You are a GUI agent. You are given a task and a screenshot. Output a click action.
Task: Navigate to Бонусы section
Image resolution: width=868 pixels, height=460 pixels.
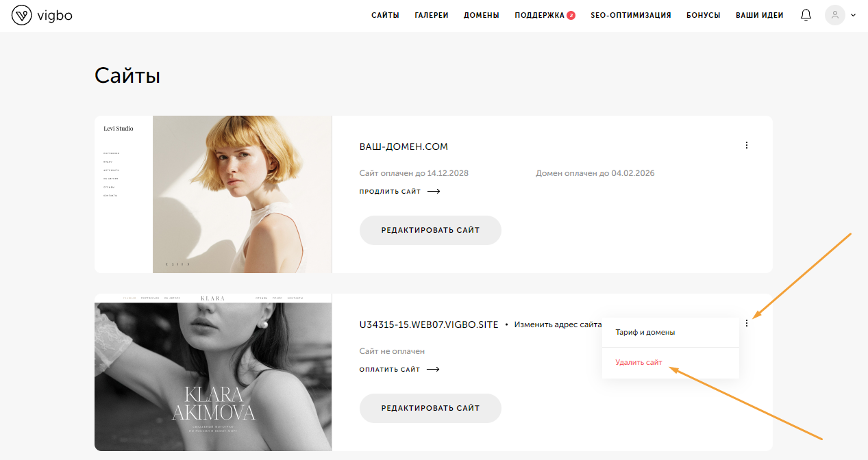pyautogui.click(x=703, y=15)
